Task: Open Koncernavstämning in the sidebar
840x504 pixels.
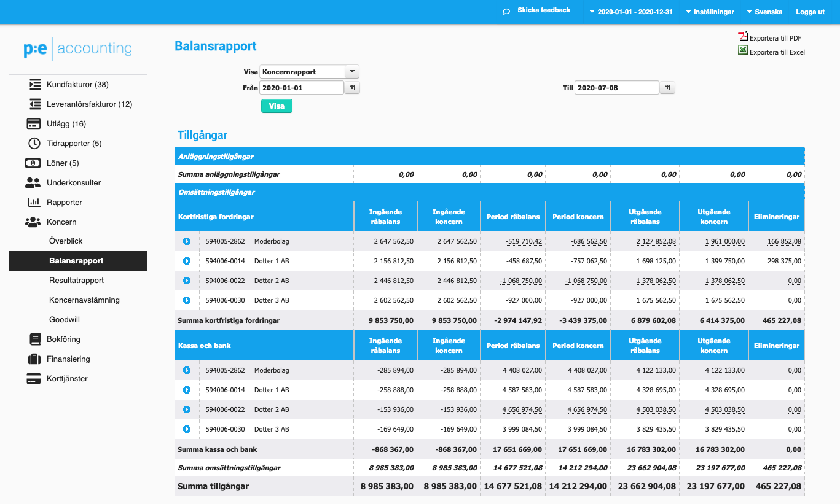Action: click(84, 300)
